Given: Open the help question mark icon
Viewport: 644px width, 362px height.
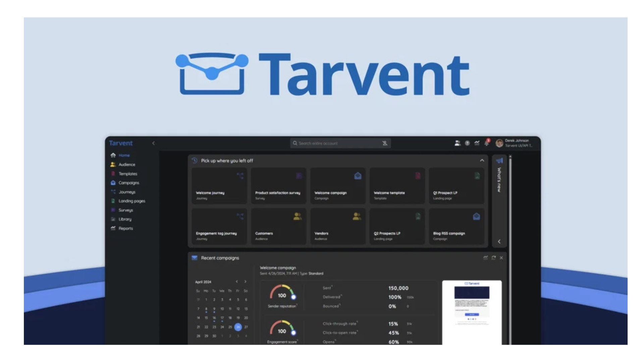Looking at the screenshot, I should 467,143.
